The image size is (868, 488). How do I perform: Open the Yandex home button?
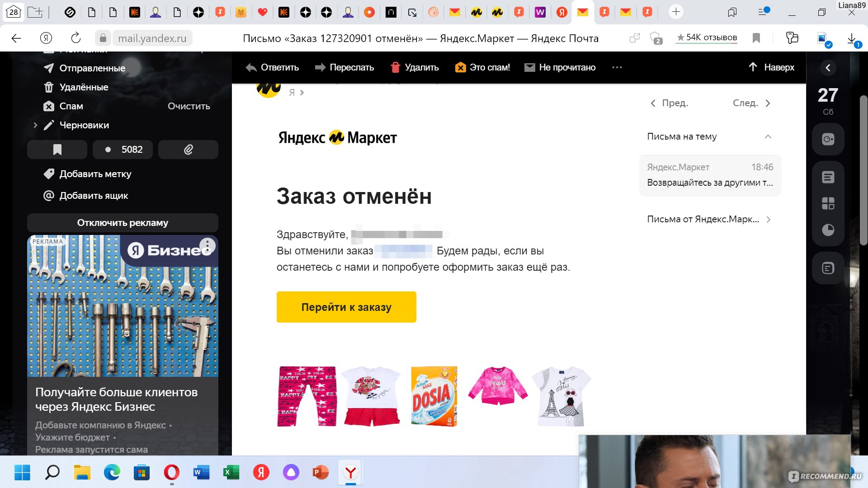46,38
